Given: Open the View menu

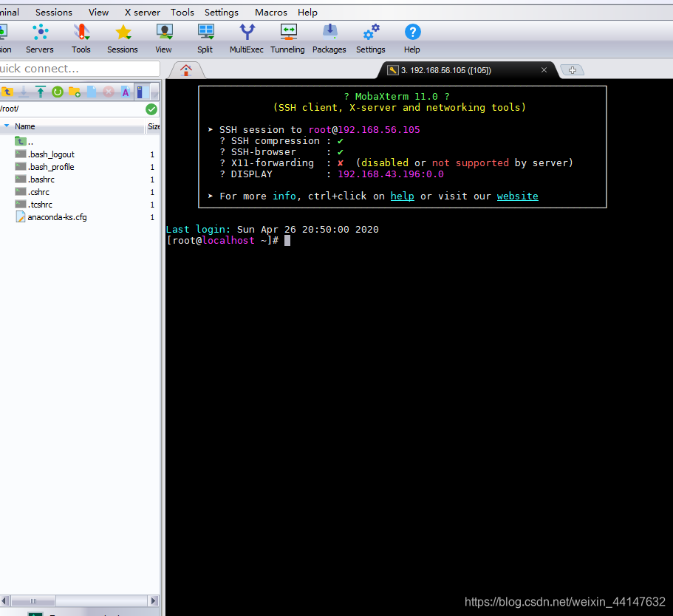Looking at the screenshot, I should click(98, 13).
